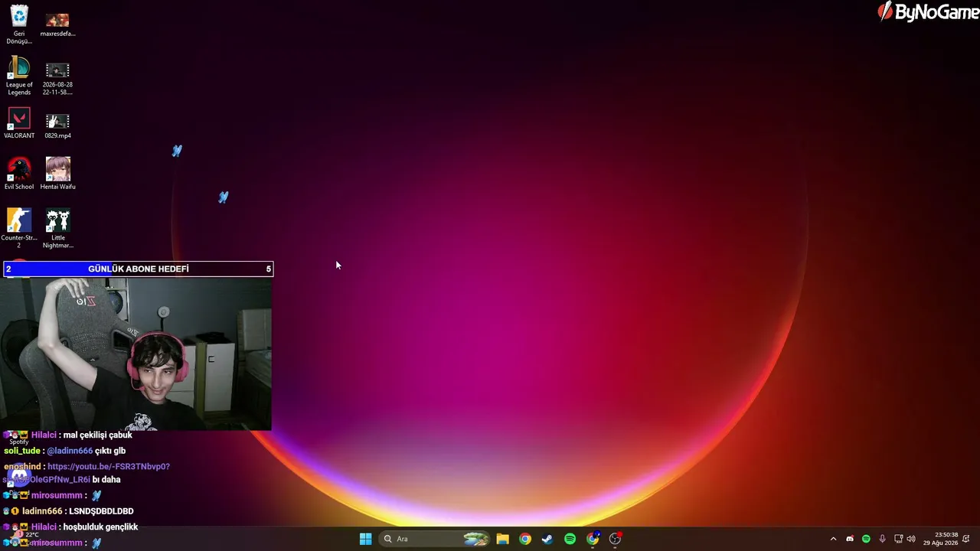
Task: Launch Google Chrome from the taskbar
Action: click(x=524, y=539)
